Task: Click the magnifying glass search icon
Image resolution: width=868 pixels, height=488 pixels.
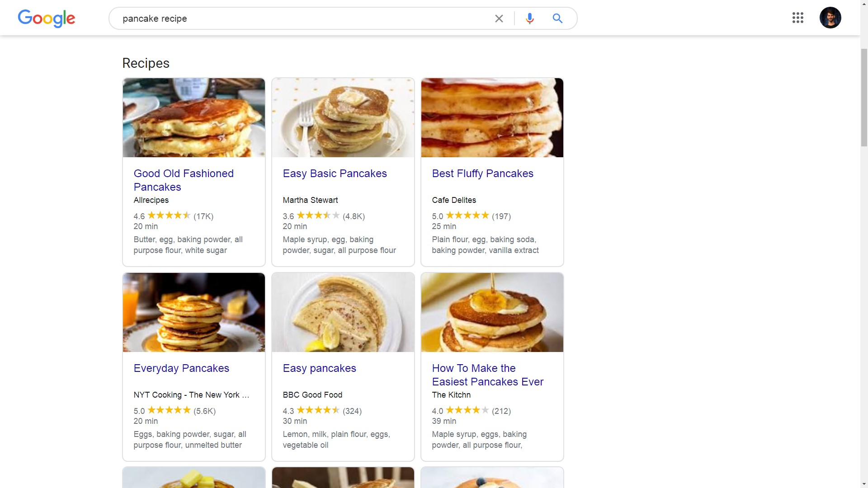Action: 557,19
